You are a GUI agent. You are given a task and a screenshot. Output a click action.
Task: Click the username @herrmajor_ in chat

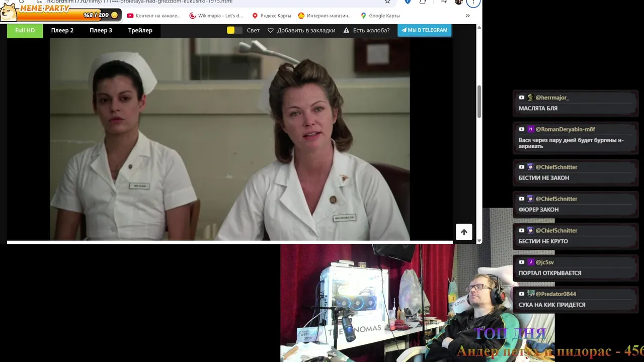pyautogui.click(x=552, y=98)
